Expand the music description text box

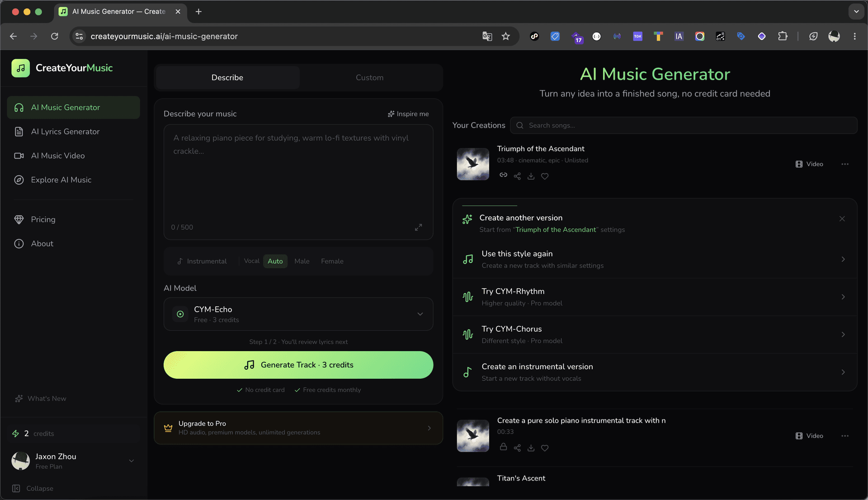419,227
